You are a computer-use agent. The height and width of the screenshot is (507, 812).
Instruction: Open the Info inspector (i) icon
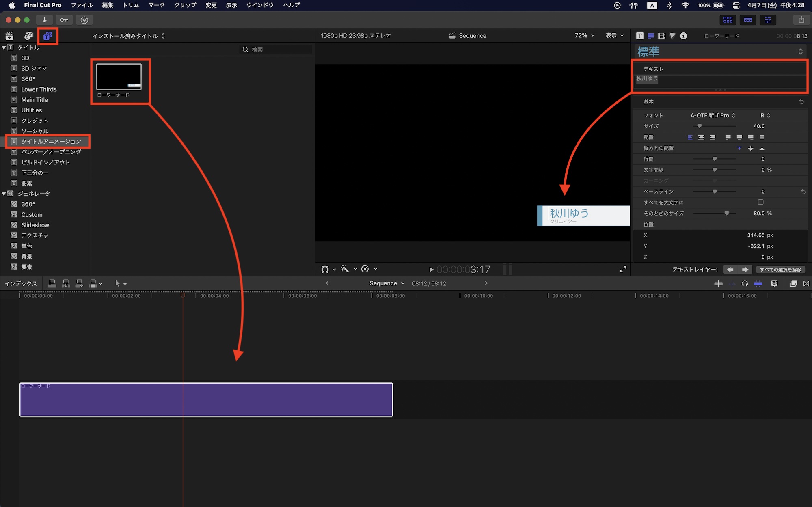click(684, 36)
